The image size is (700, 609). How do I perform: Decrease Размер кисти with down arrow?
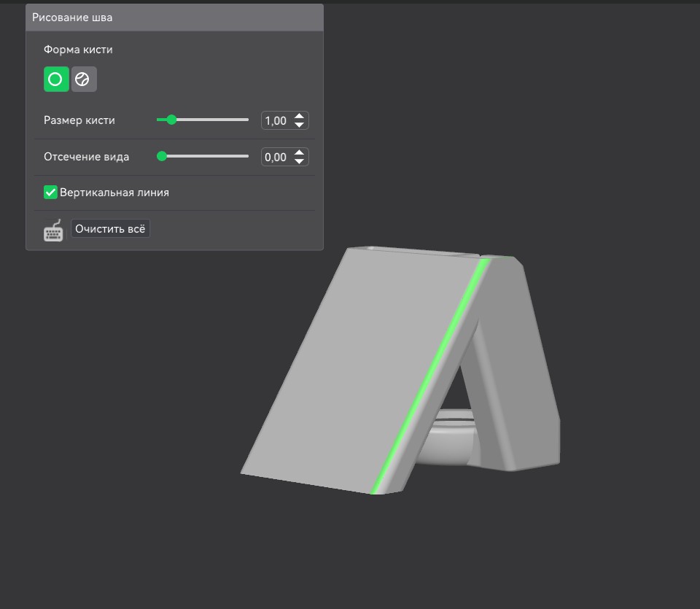pyautogui.click(x=299, y=125)
